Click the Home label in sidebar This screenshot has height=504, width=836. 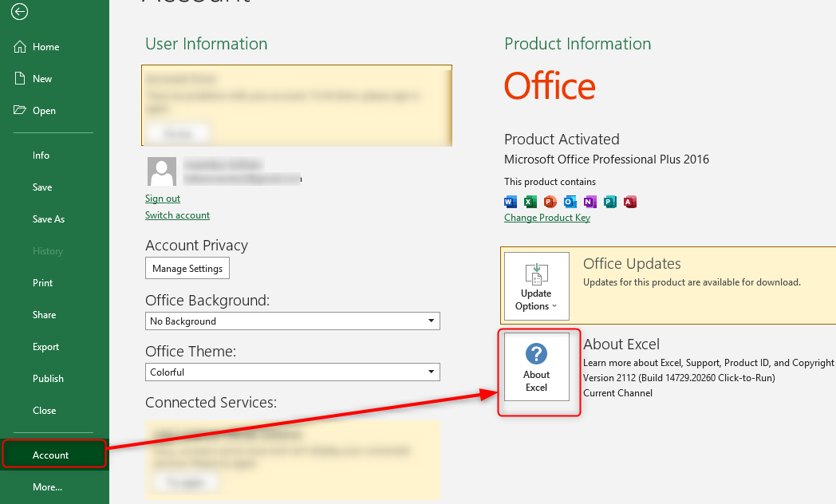coord(45,47)
